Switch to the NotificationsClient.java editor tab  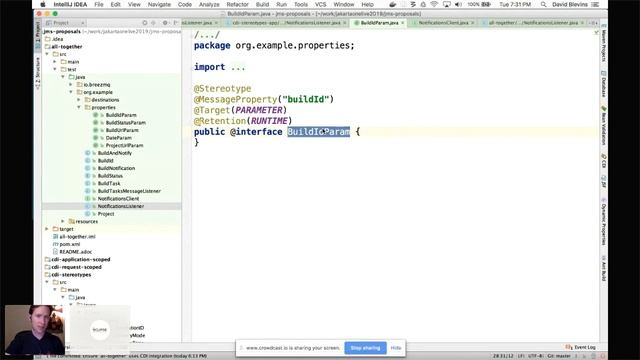point(443,23)
